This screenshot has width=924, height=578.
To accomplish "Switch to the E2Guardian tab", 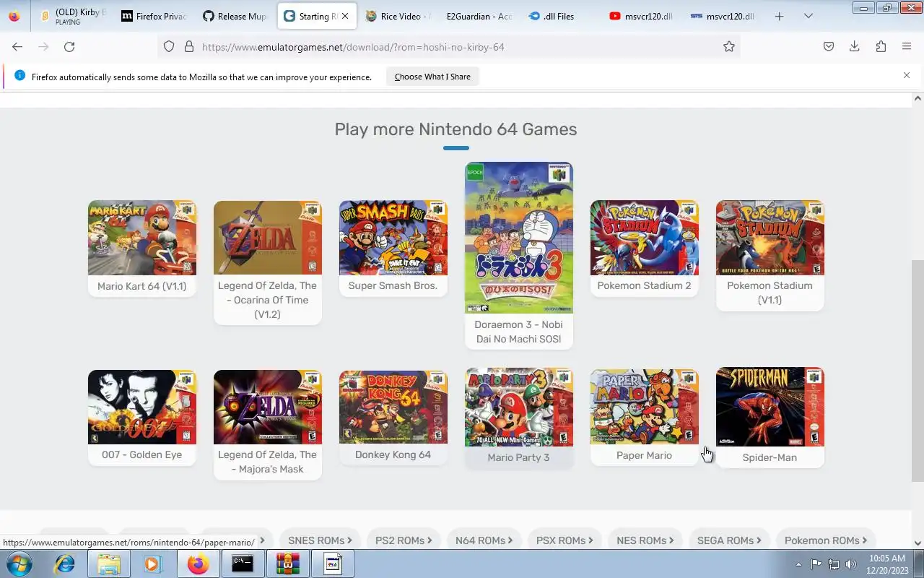I will click(479, 16).
